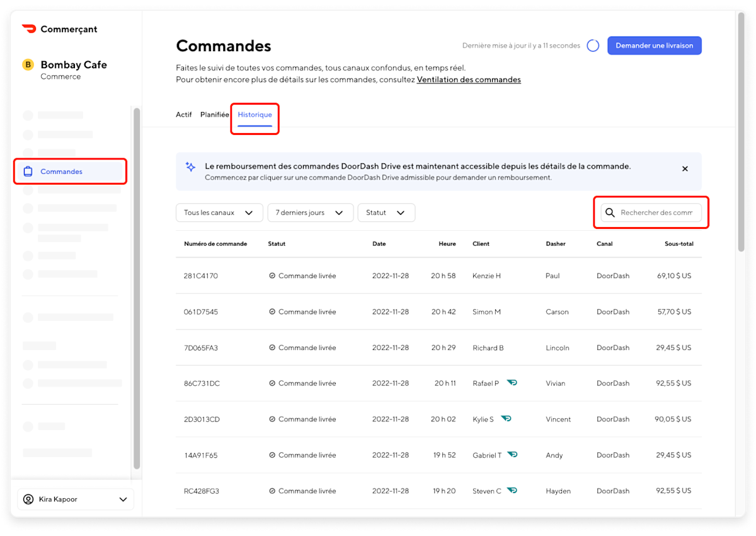
Task: Click the Sous-total column header
Action: pos(679,243)
